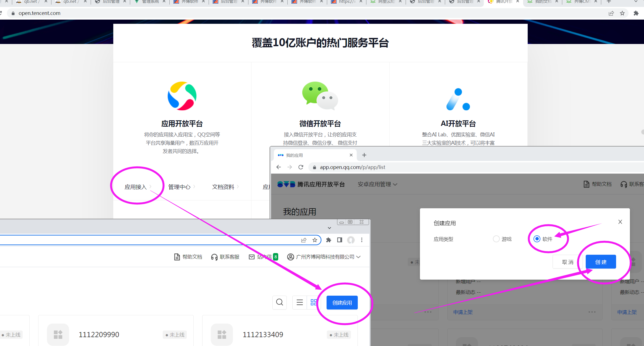This screenshot has height=346, width=644.
Task: Close the active 腾讯开放 browser tab
Action: coord(518,2)
